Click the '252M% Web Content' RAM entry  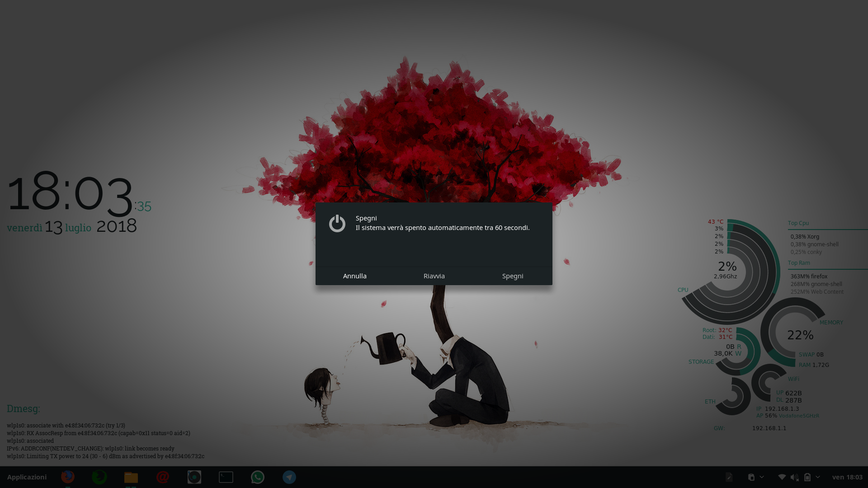pos(817,292)
